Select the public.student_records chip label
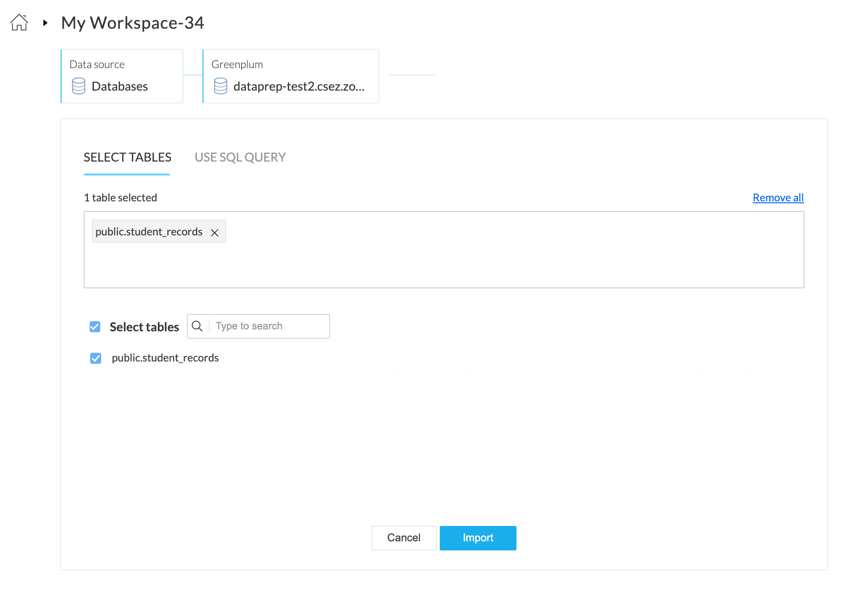This screenshot has height=607, width=868. point(149,232)
